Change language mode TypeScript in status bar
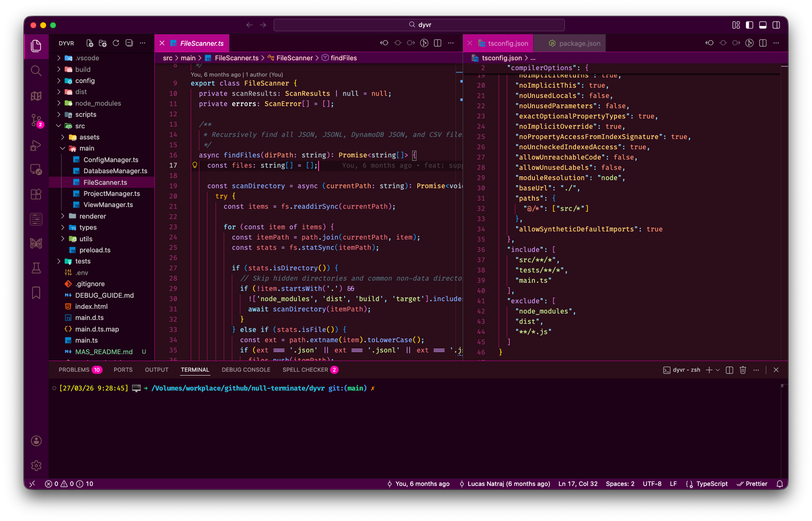 [x=712, y=484]
